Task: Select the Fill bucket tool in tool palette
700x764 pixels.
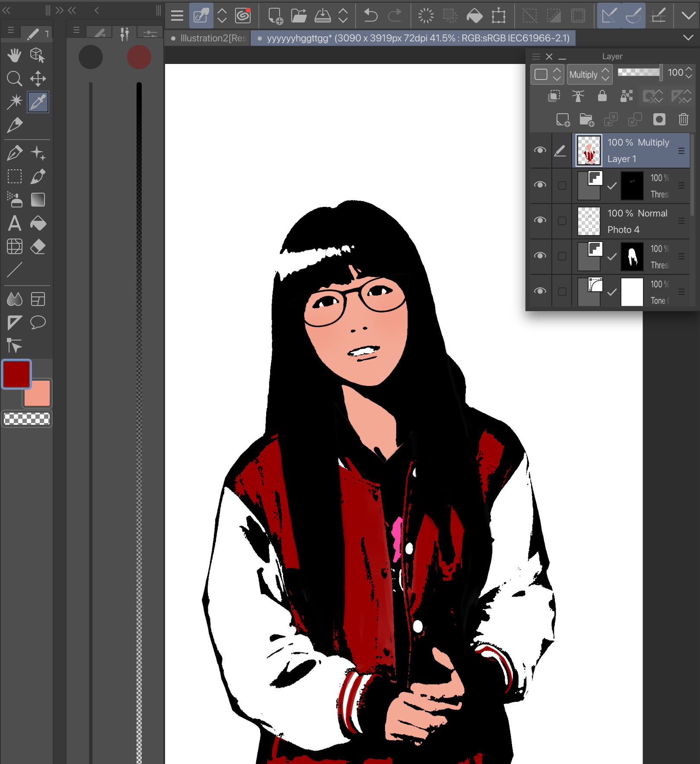Action: pyautogui.click(x=38, y=223)
